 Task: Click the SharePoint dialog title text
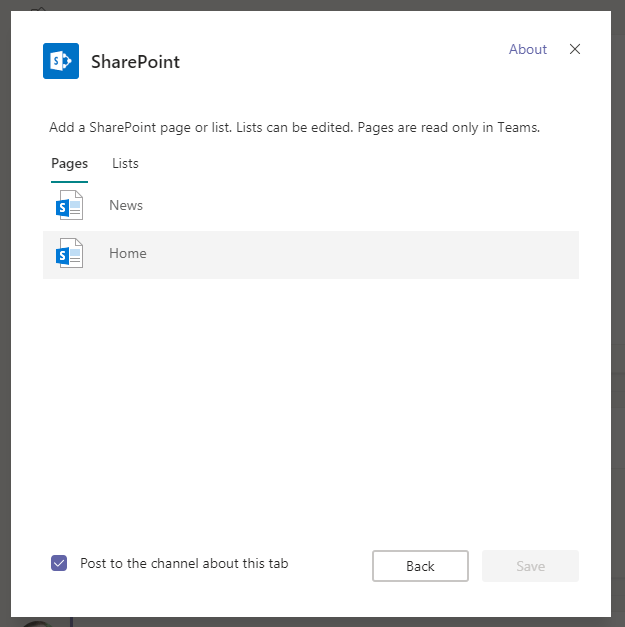click(136, 62)
